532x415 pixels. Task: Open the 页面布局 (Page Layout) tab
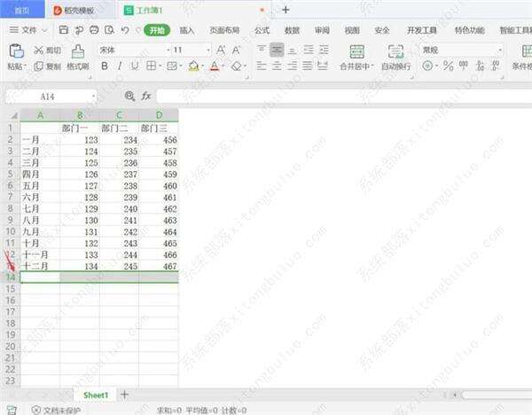pos(224,30)
